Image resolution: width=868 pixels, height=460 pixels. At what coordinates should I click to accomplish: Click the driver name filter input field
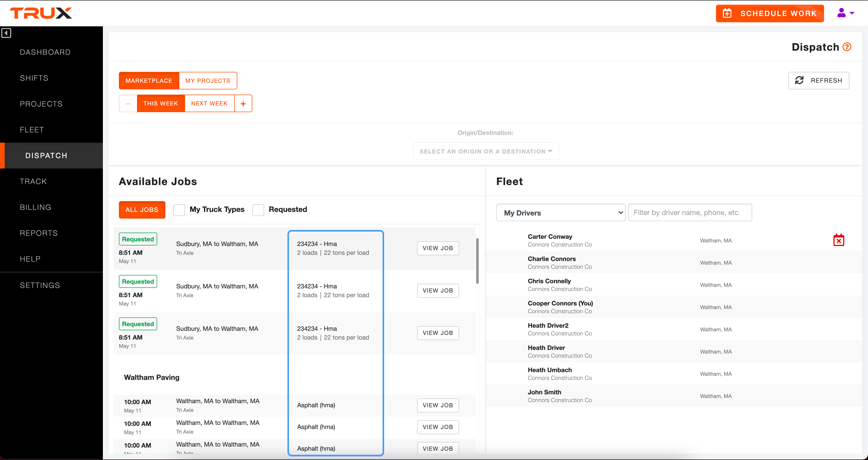690,213
